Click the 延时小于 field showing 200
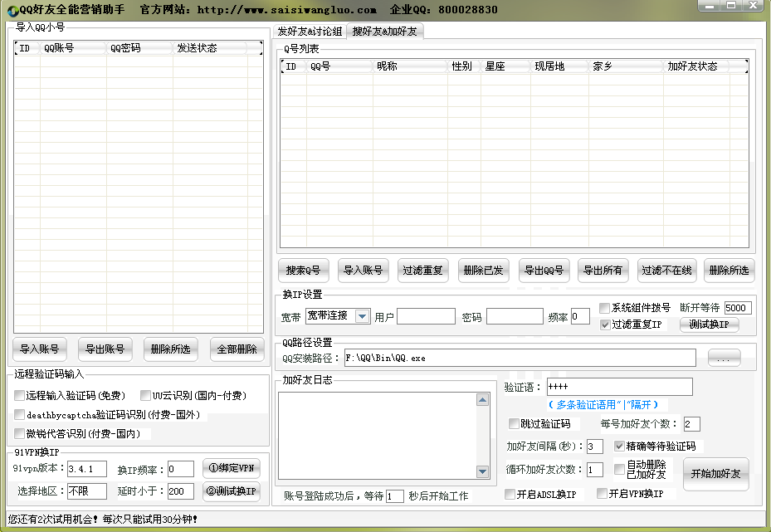Image resolution: width=771 pixels, height=532 pixels. [x=180, y=491]
